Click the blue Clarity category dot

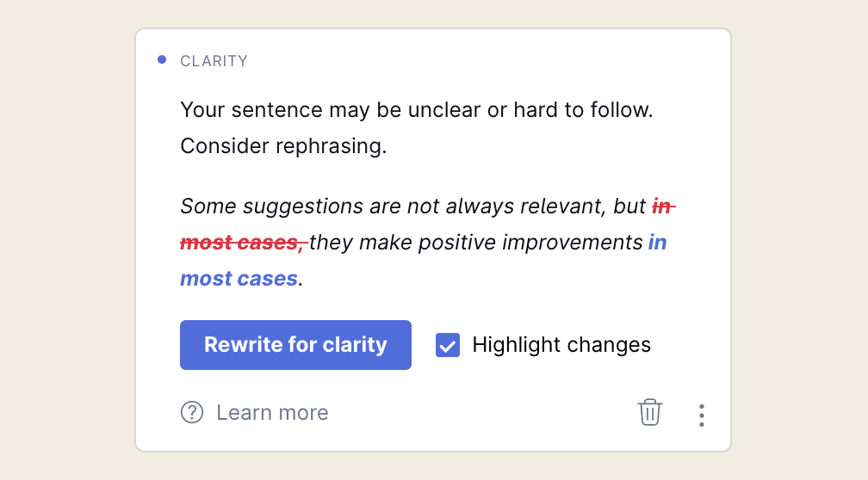click(162, 59)
